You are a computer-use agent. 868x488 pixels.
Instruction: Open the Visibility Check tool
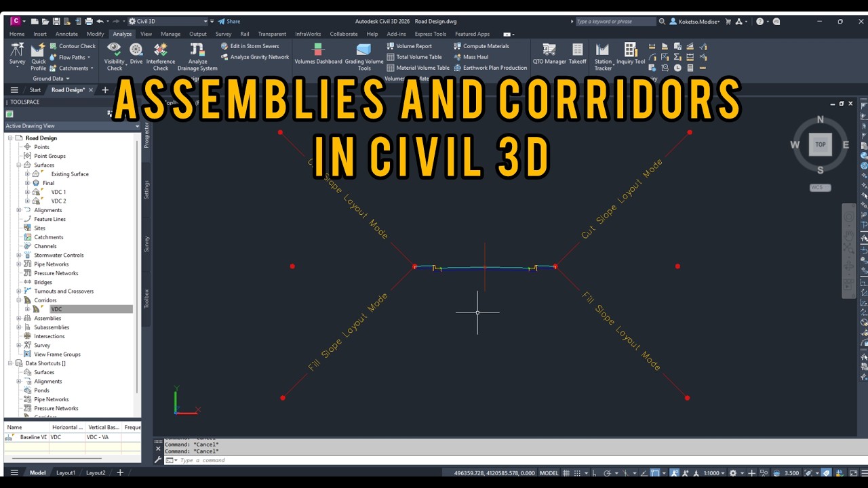[115, 57]
